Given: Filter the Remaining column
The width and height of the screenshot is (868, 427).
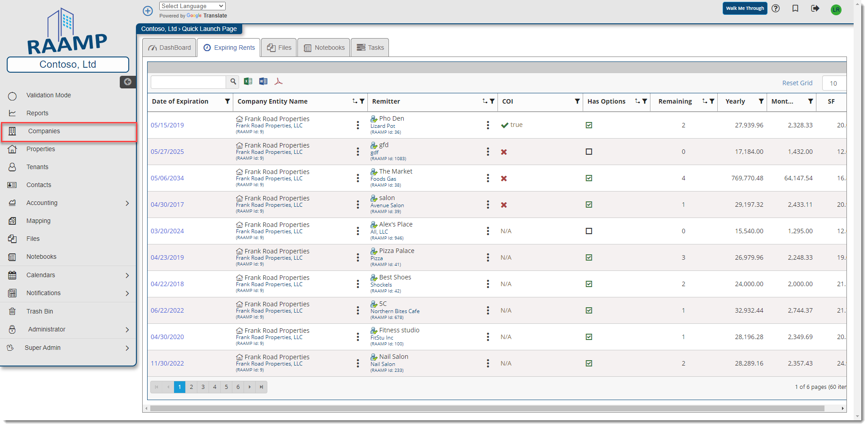Looking at the screenshot, I should tap(712, 101).
